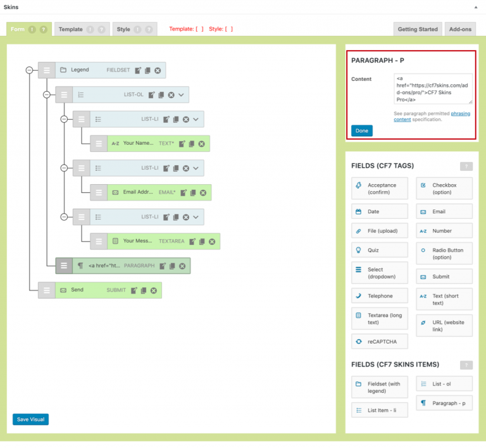
Task: Remove the paragraph item from form tree
Action: coord(182,266)
